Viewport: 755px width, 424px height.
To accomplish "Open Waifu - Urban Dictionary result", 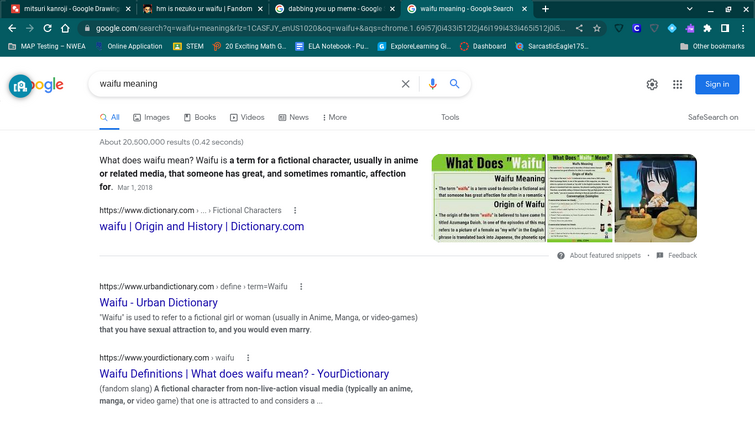I will point(158,303).
